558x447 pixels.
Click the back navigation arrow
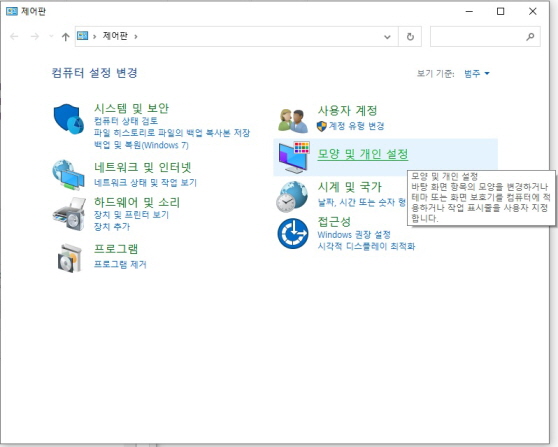(14, 36)
